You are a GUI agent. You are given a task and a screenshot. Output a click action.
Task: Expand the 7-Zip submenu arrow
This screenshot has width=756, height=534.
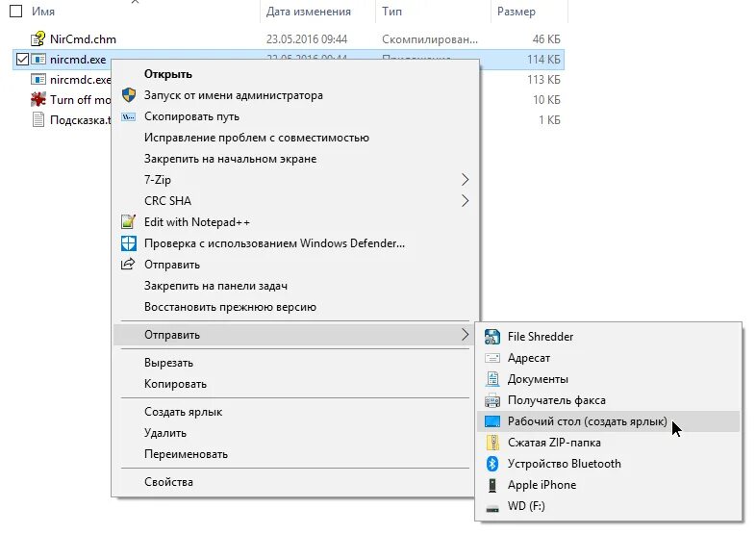465,180
